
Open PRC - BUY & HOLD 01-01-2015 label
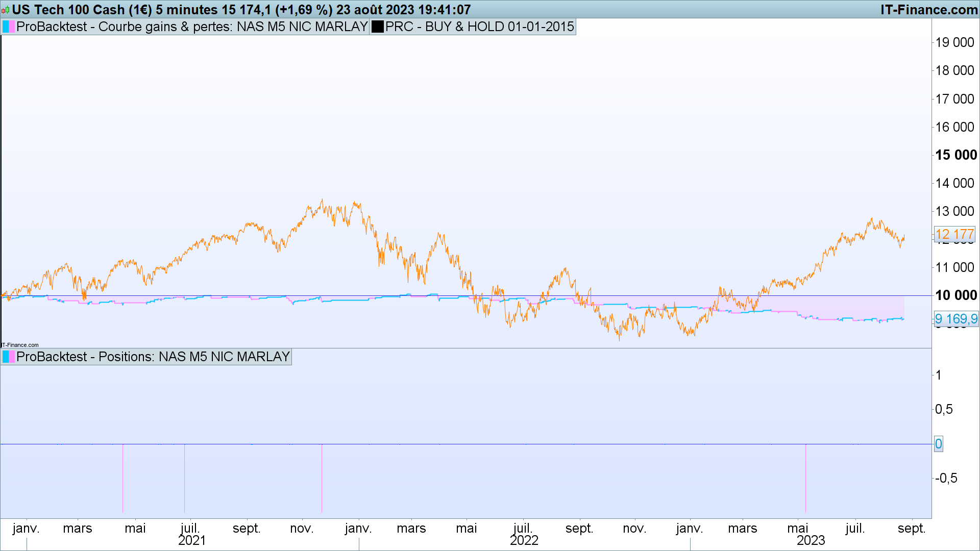[x=479, y=27]
